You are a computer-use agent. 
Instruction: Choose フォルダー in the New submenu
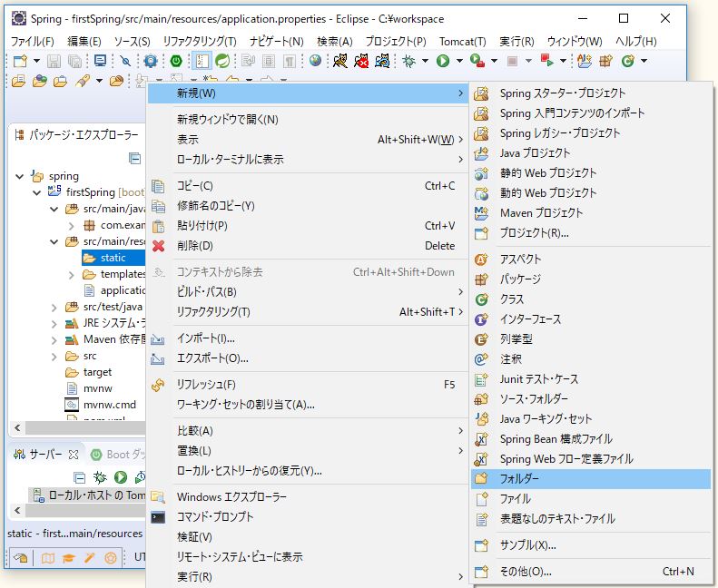point(591,478)
